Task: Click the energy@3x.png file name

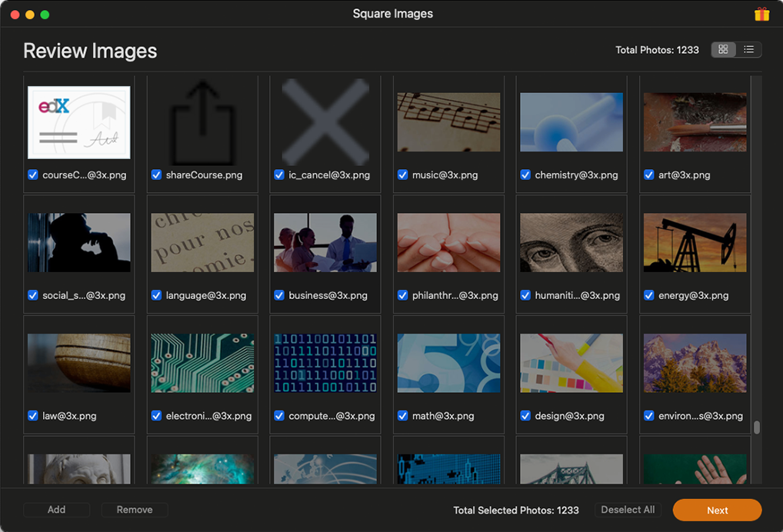Action: [x=693, y=295]
